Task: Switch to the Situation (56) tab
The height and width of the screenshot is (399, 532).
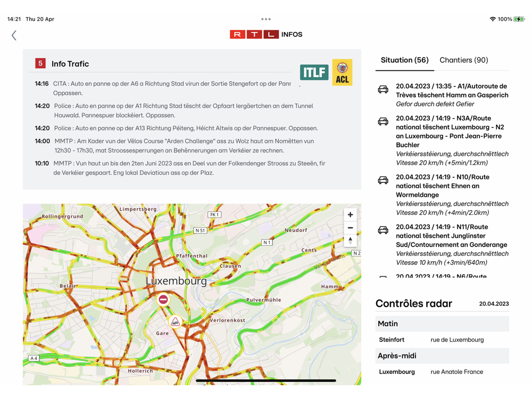Action: tap(404, 60)
